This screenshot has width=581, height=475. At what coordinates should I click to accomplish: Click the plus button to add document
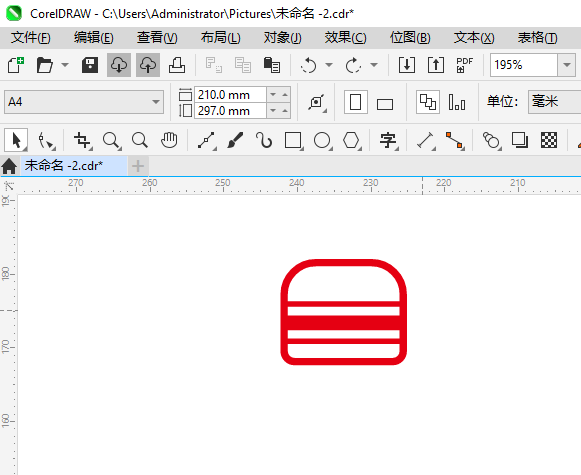click(138, 166)
